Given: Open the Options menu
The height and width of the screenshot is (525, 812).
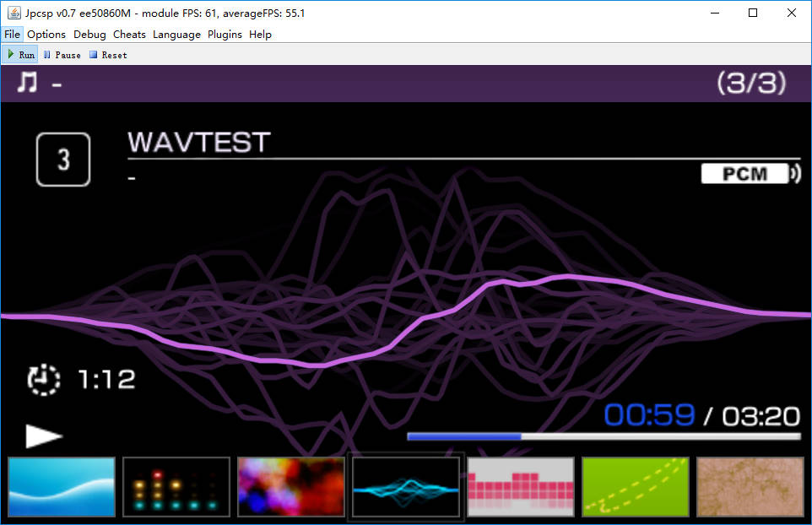Looking at the screenshot, I should (x=46, y=35).
